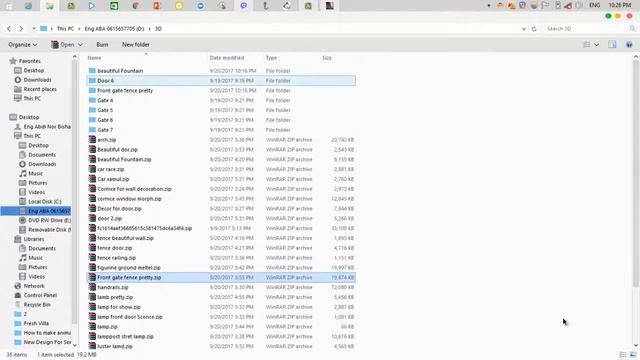The image size is (640, 360).
Task: Select Libraries in navigation pane
Action: coord(34,239)
